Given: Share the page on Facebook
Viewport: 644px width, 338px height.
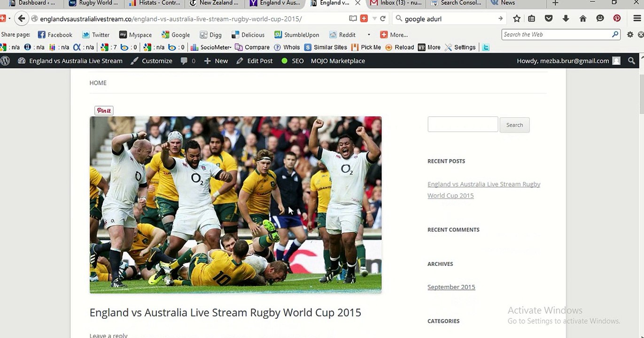Looking at the screenshot, I should [x=55, y=35].
